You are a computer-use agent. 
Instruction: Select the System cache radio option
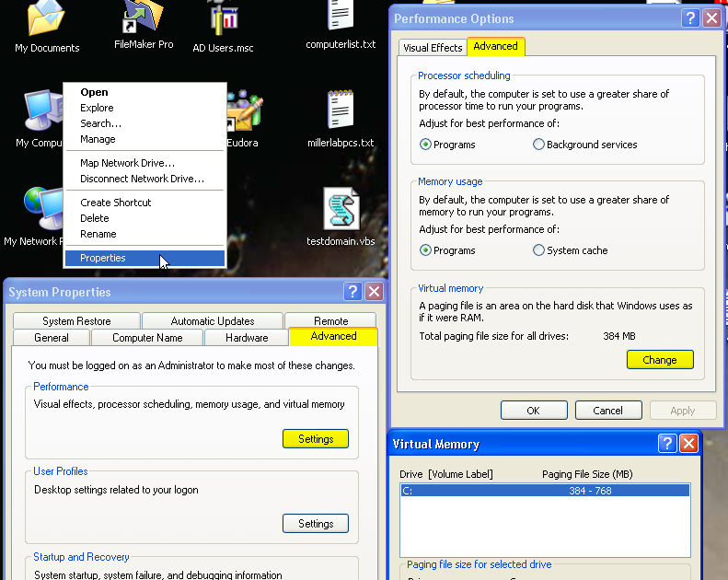tap(570, 250)
